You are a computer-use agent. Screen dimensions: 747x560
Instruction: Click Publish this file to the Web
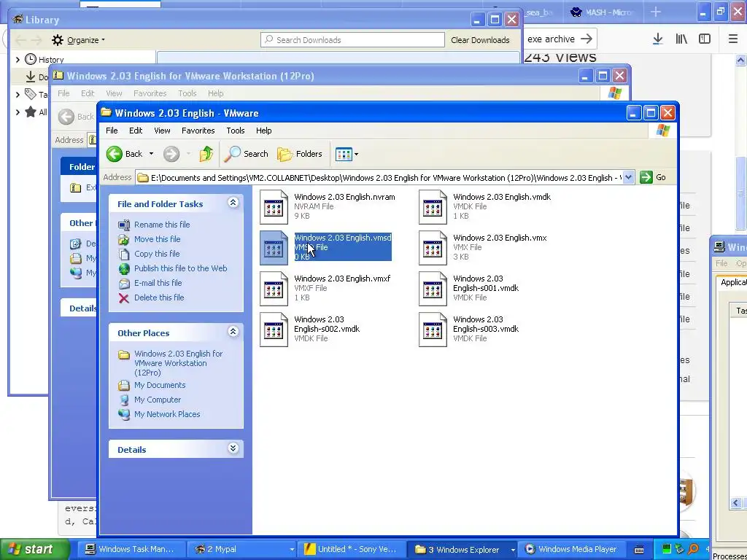(181, 268)
